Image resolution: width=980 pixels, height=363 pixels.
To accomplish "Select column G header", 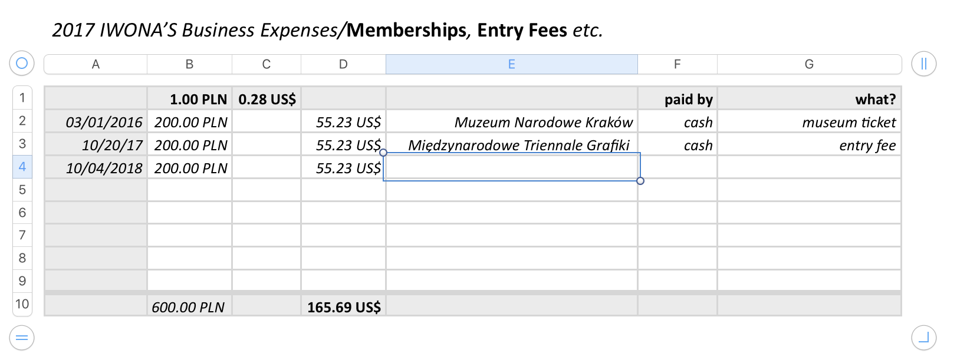I will (809, 64).
